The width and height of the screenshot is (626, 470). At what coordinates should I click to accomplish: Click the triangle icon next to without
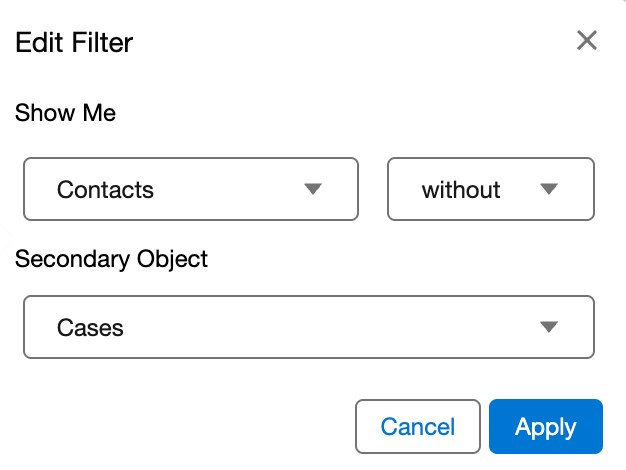547,189
